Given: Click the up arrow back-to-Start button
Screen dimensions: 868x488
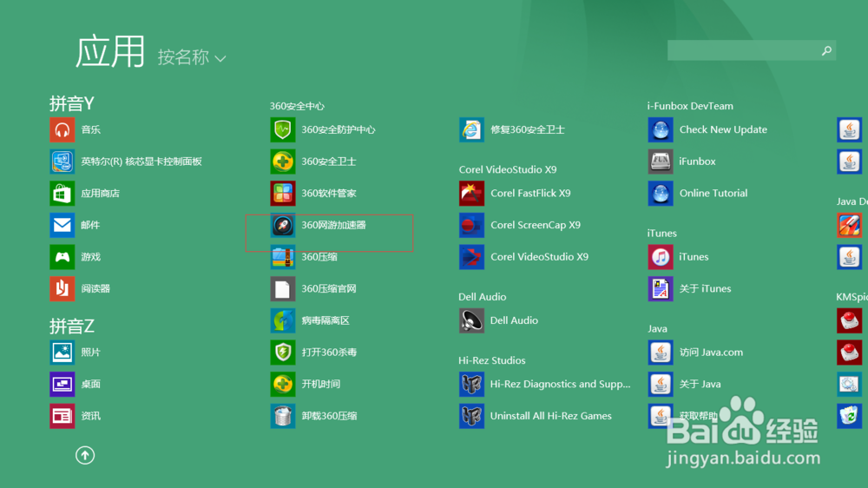Looking at the screenshot, I should pyautogui.click(x=85, y=455).
